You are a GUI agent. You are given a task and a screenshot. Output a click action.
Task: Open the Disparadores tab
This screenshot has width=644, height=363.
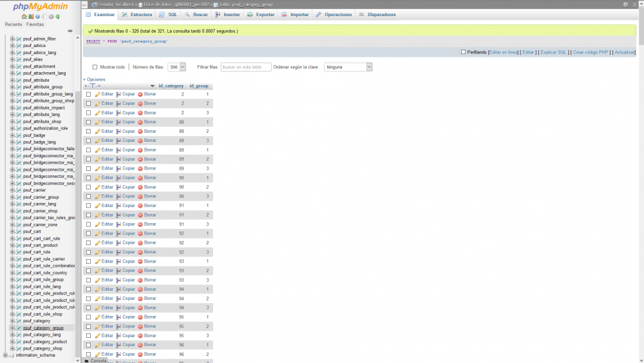377,14
